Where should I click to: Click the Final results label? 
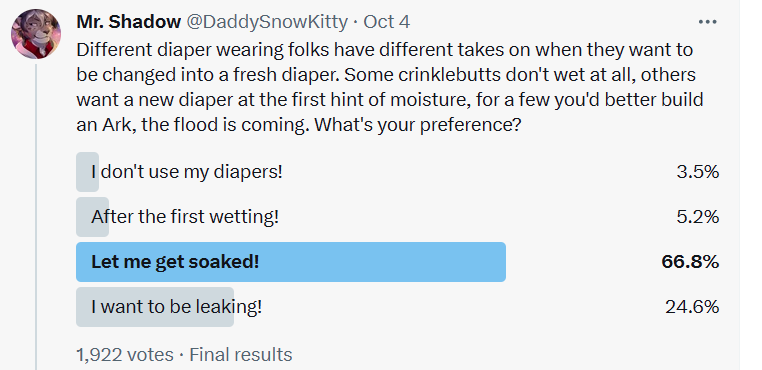click(x=241, y=354)
